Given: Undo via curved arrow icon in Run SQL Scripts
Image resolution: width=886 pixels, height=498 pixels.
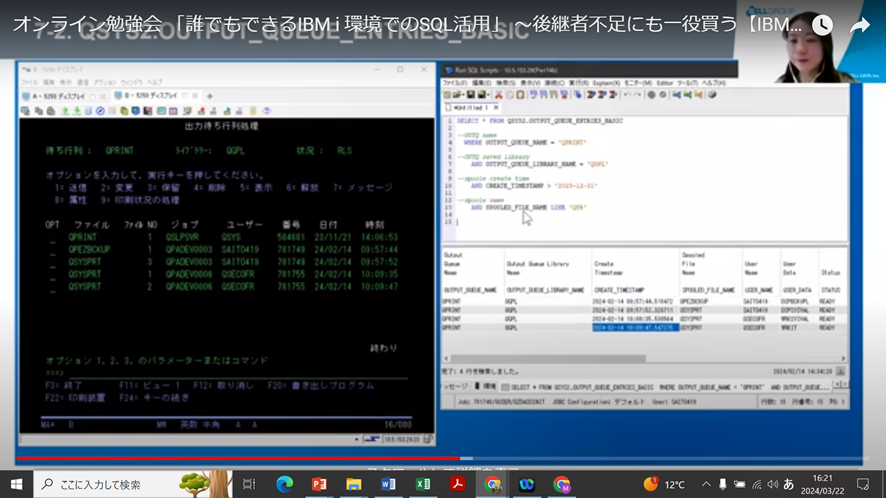Looking at the screenshot, I should click(627, 95).
